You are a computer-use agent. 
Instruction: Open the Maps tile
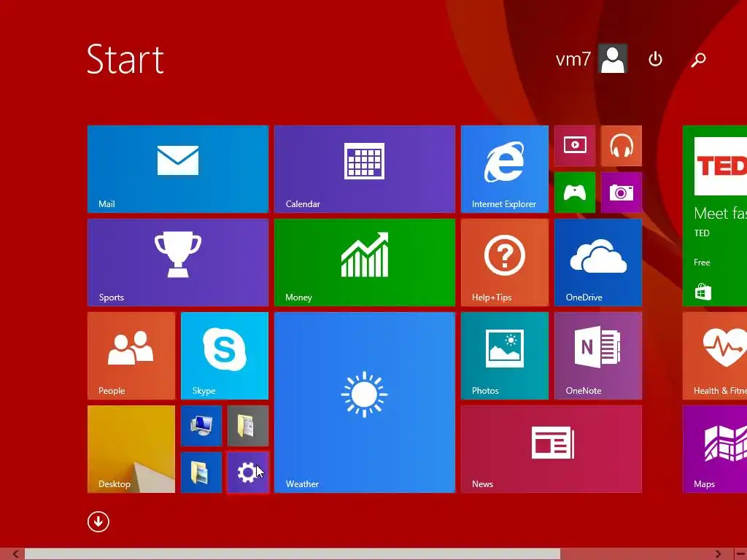(x=715, y=449)
